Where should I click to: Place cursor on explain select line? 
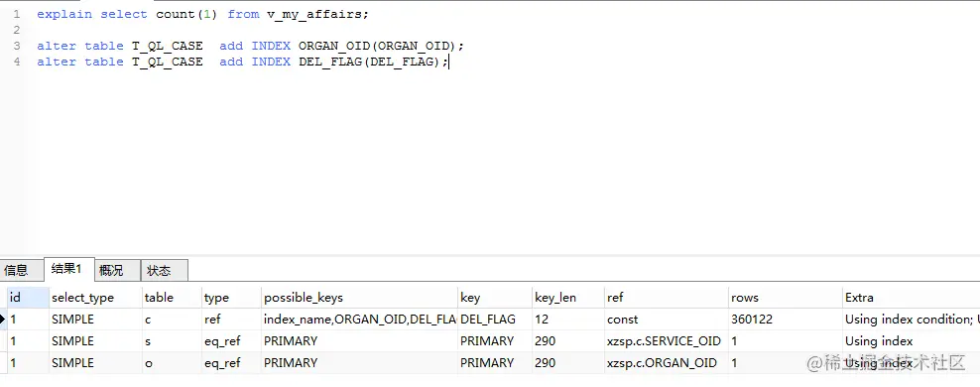point(202,14)
